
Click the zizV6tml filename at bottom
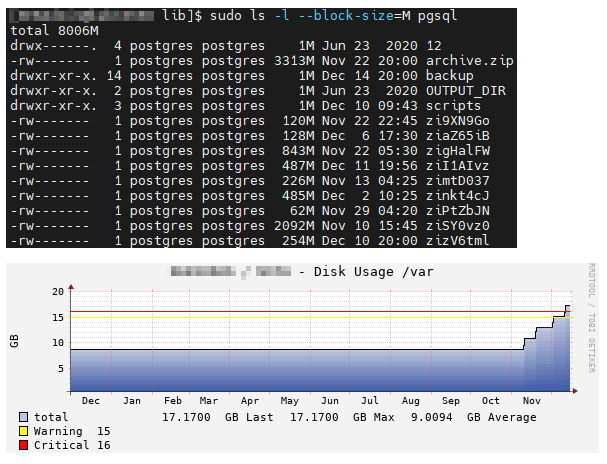(458, 241)
